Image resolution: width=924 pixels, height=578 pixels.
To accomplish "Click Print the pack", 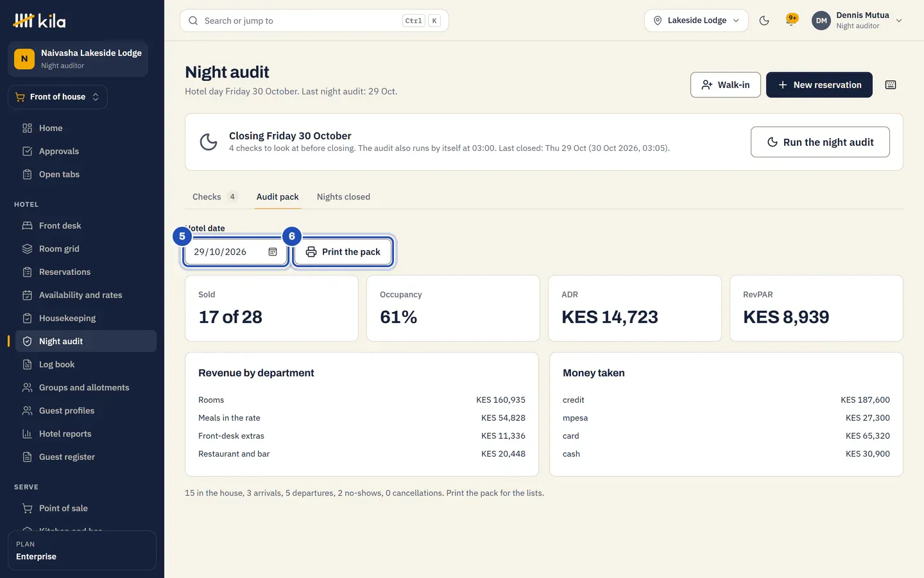I will [x=343, y=252].
